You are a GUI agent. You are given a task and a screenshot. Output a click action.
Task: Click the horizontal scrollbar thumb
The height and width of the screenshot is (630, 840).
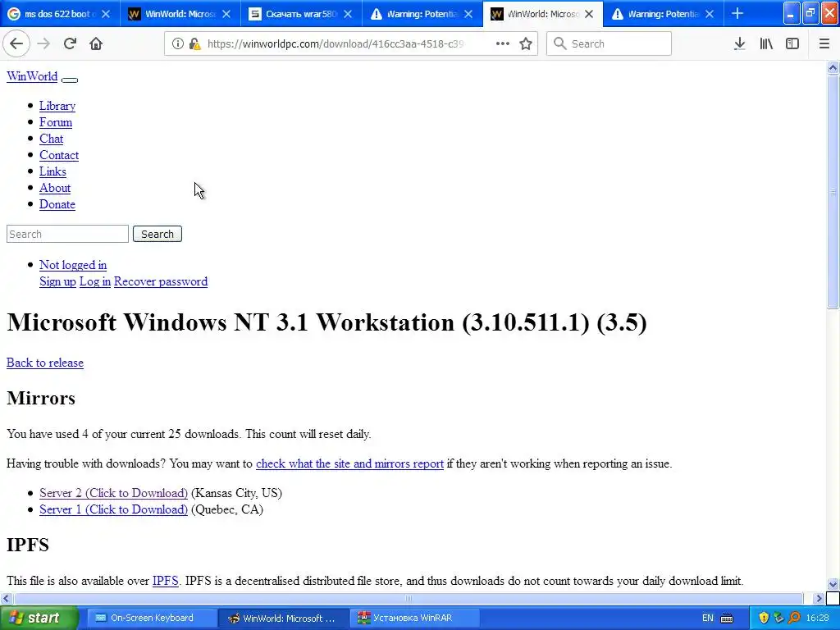(409, 598)
